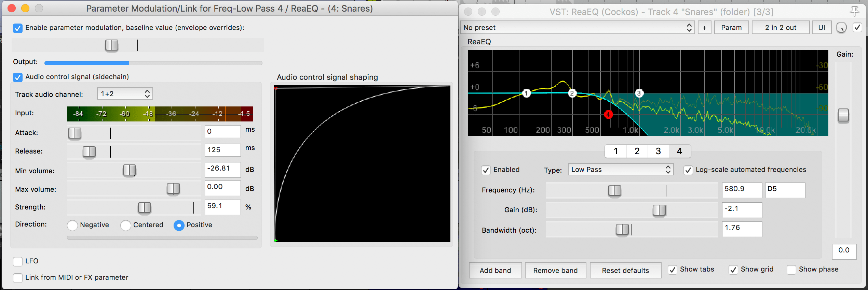This screenshot has height=290, width=868.
Task: Click red band 4 point on graph
Action: [608, 114]
